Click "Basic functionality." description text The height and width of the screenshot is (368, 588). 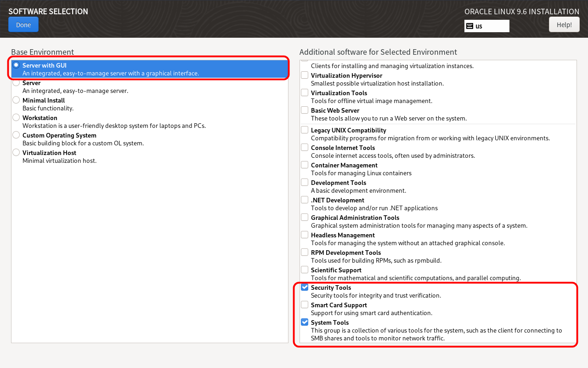pos(48,108)
